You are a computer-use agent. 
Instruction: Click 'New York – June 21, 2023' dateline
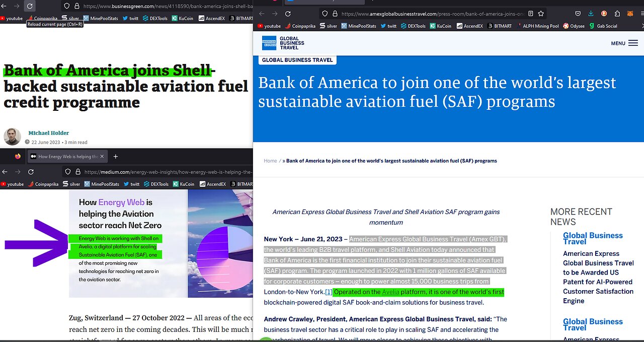[x=303, y=239]
